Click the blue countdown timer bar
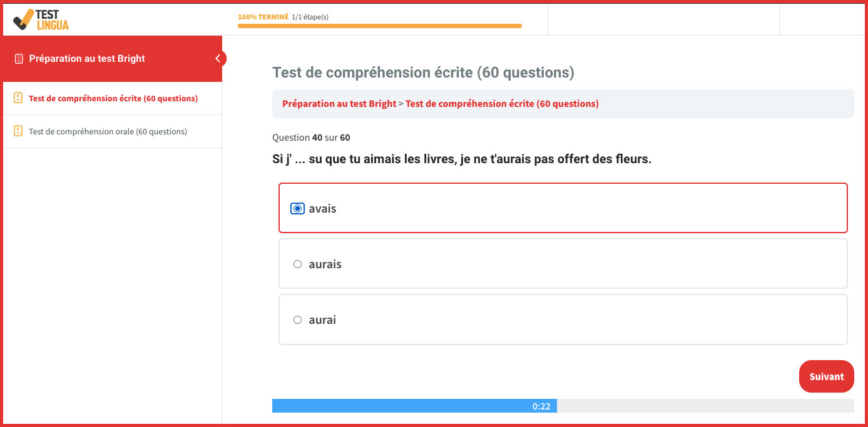Image resolution: width=868 pixels, height=427 pixels. tap(414, 406)
